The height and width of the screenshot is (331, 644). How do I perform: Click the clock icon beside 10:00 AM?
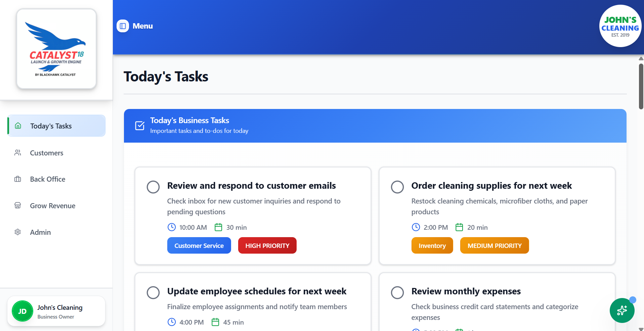[172, 227]
